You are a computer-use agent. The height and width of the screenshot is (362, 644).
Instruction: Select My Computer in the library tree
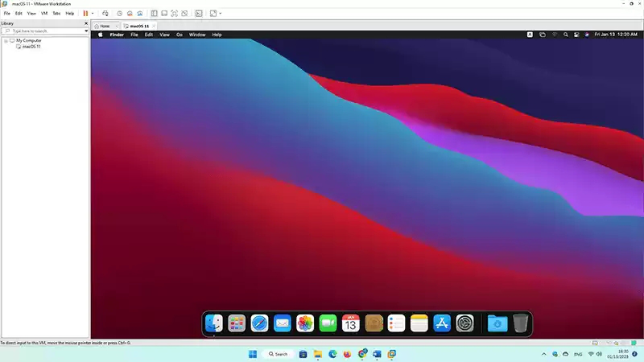pos(29,41)
